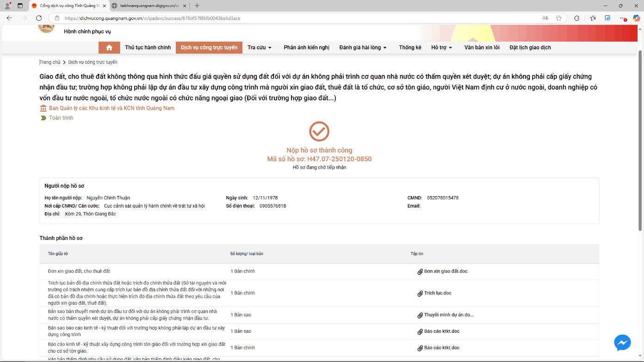Go to Đặt lịch giao dịch

(x=530, y=48)
